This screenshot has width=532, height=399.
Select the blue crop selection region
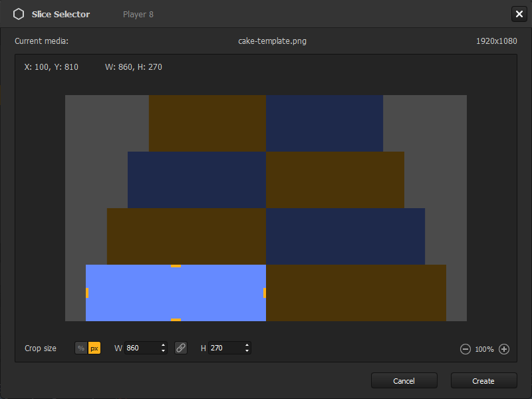click(175, 293)
